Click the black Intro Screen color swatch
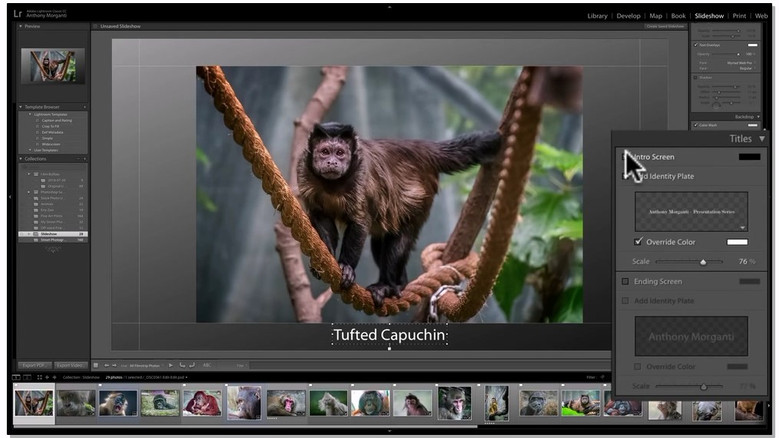The width and height of the screenshot is (779, 438). click(x=749, y=157)
